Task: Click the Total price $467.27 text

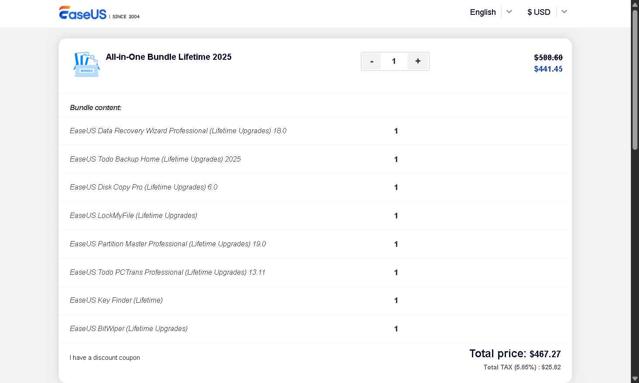Action: 515,353
